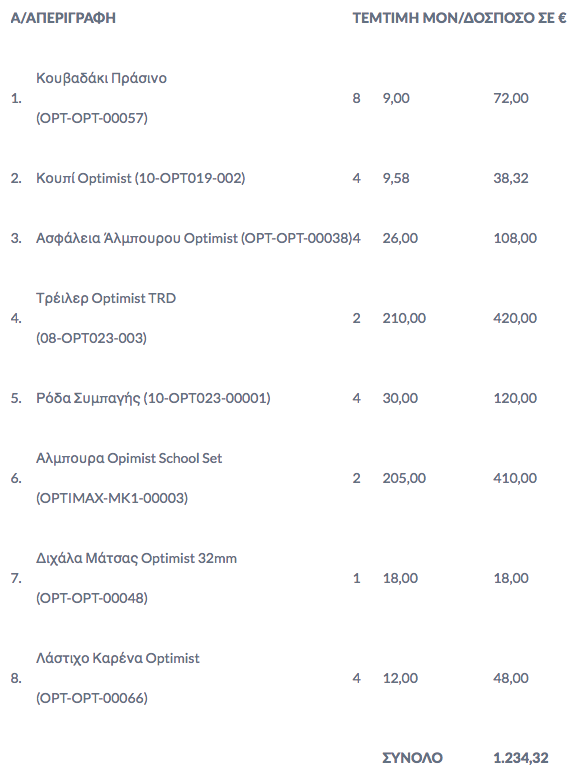Click the ΣΥΝΟΛΟ label

click(412, 758)
